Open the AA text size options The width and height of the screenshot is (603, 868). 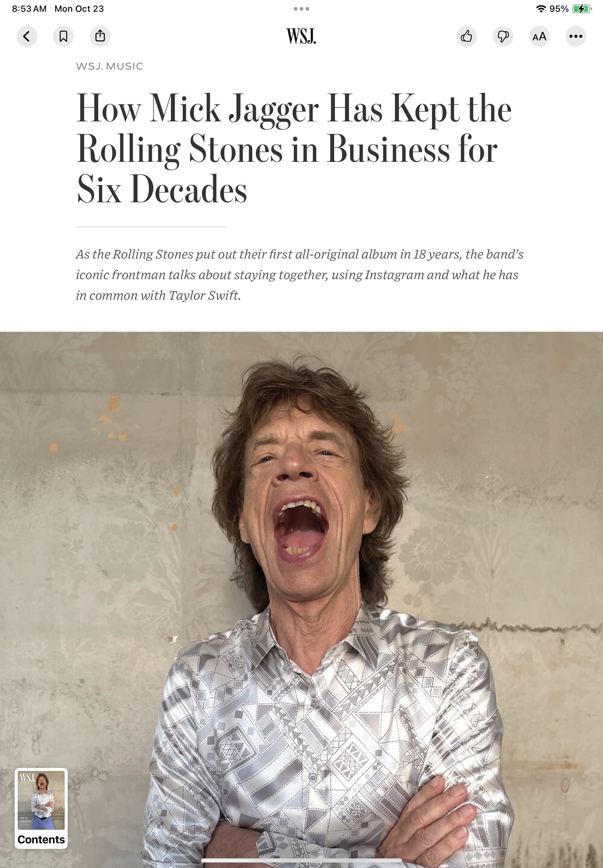tap(539, 36)
